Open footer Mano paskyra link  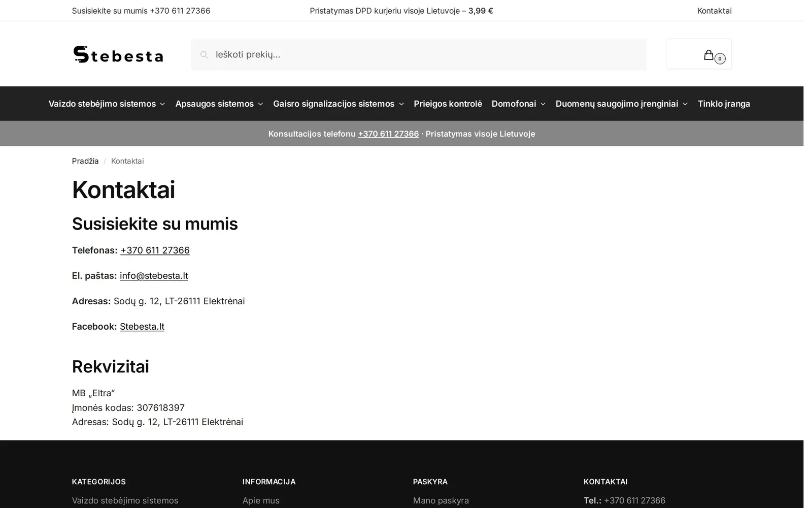pos(441,500)
